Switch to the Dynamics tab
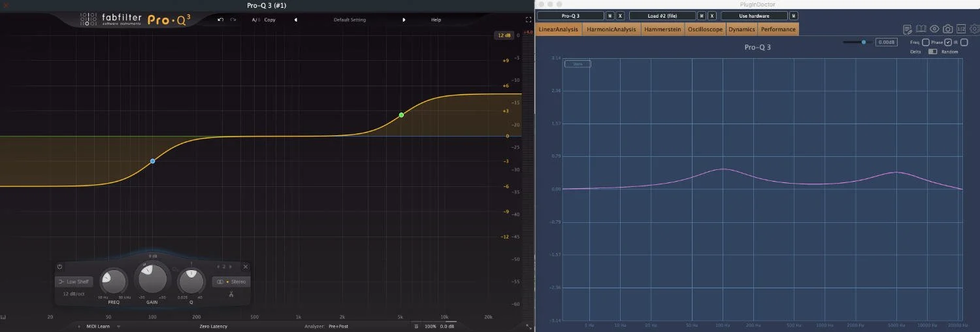The image size is (980, 332). 742,29
